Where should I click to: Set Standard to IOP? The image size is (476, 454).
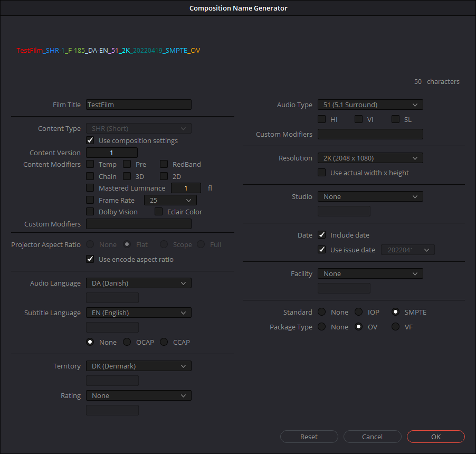point(358,312)
